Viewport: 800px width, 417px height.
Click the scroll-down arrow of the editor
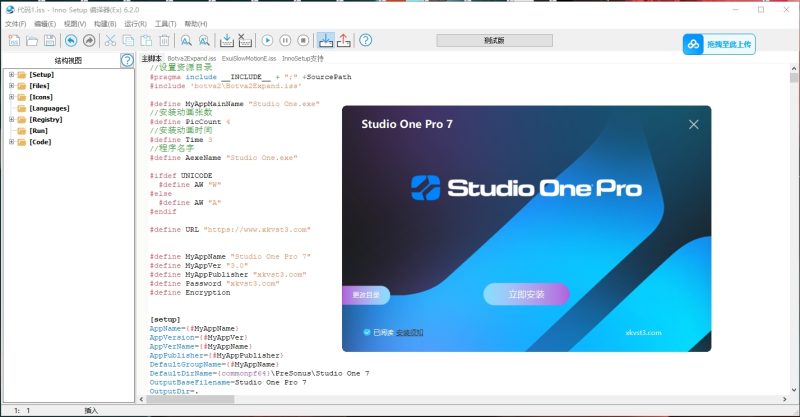tap(794, 390)
